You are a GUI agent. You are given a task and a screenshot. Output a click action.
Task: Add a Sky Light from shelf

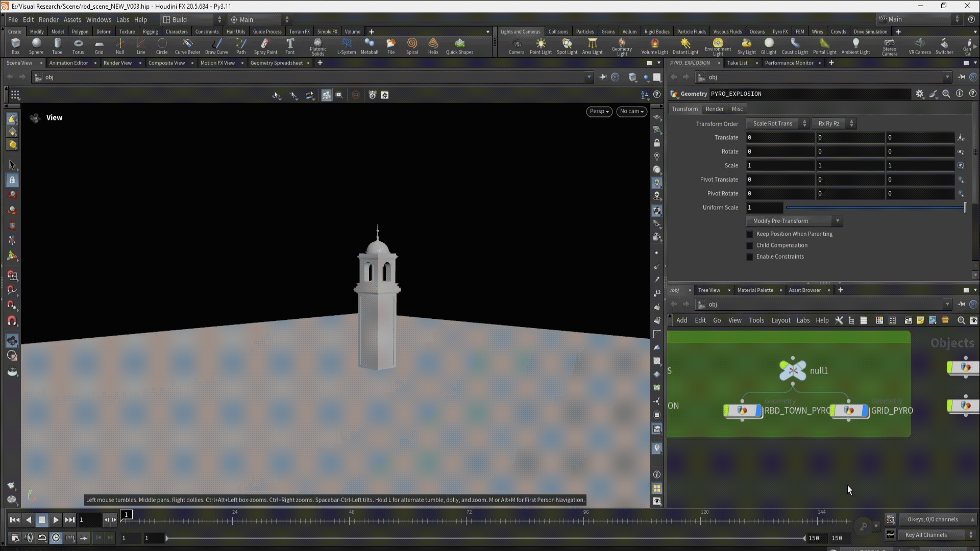point(746,45)
